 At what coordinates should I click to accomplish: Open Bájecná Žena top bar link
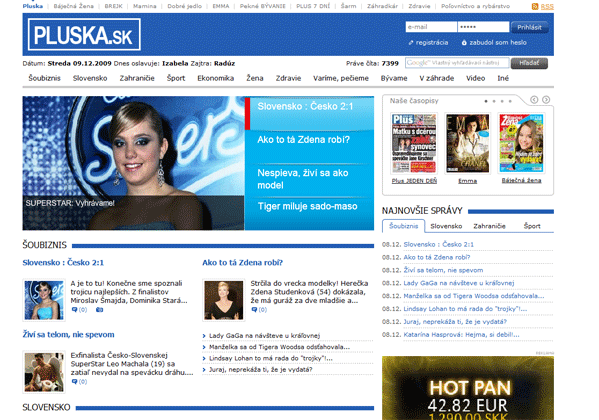(x=73, y=6)
